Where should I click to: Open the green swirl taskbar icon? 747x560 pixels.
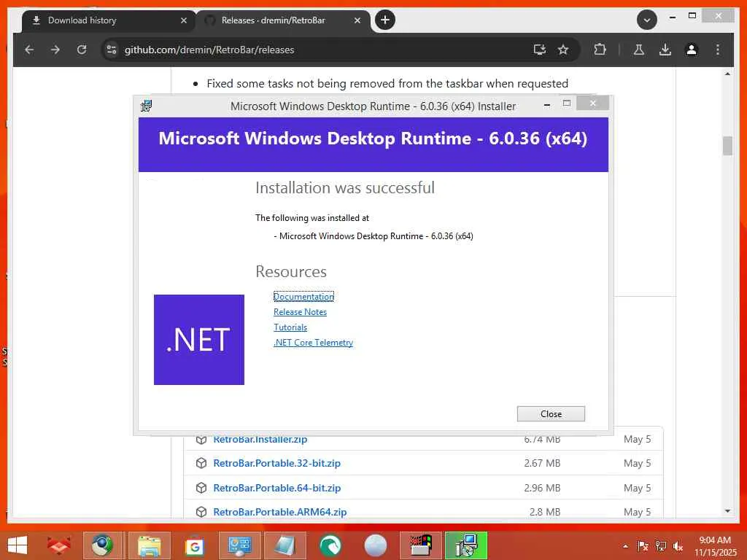click(330, 545)
